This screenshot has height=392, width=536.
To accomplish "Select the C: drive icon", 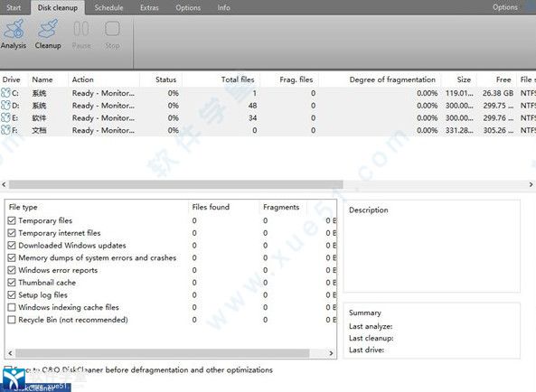I will coord(5,93).
